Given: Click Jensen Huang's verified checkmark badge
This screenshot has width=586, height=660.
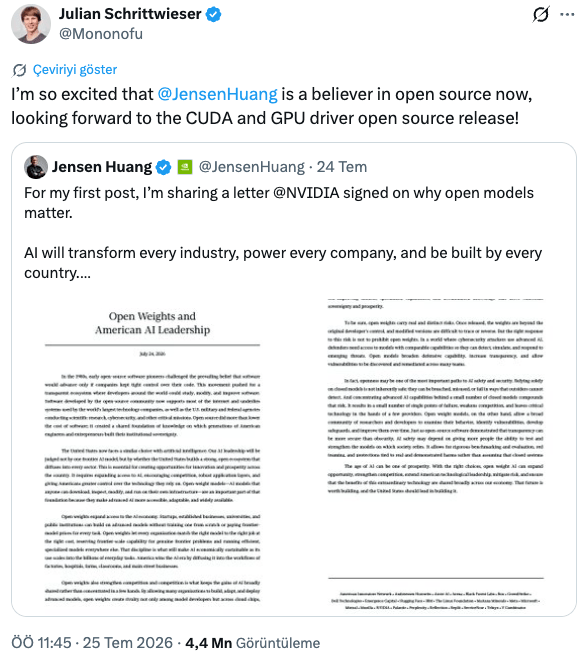Looking at the screenshot, I should (x=163, y=167).
